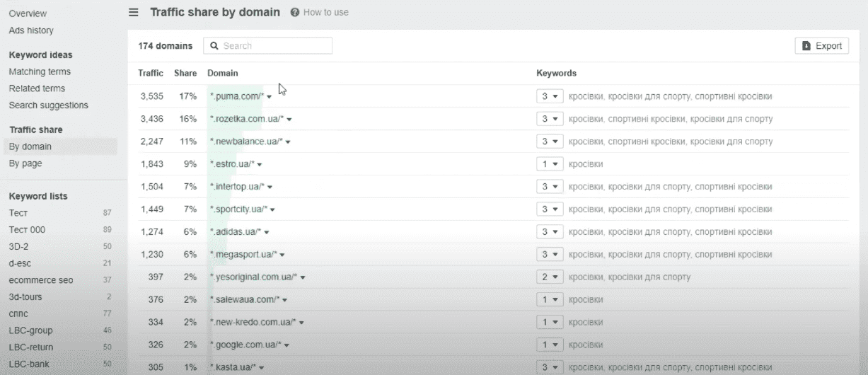This screenshot has height=375, width=868.
Task: Click the Keyword lists section heading
Action: (x=38, y=196)
